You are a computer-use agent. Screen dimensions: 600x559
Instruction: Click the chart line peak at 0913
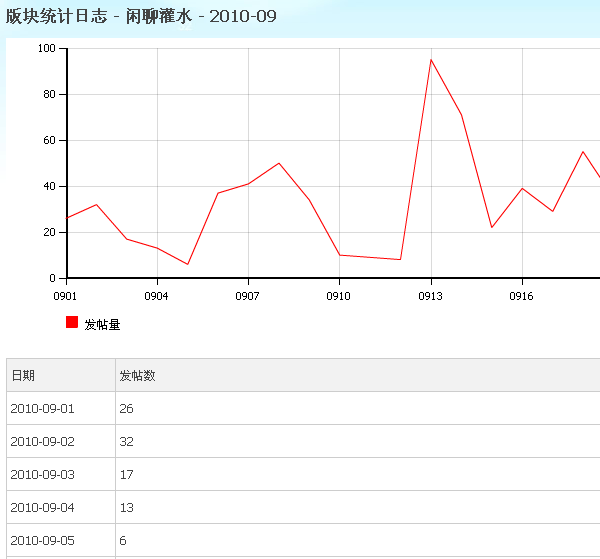tap(431, 60)
